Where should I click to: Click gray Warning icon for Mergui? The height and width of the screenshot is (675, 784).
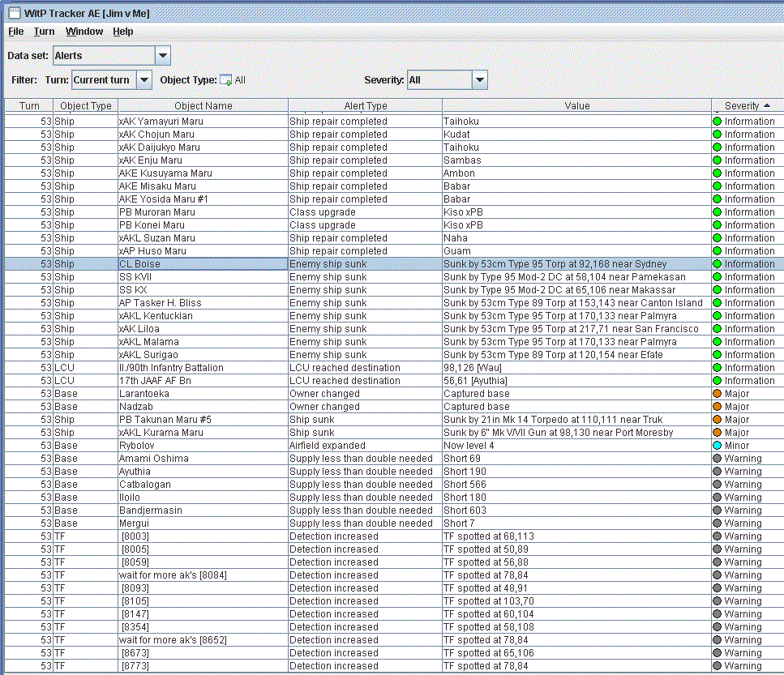(718, 523)
